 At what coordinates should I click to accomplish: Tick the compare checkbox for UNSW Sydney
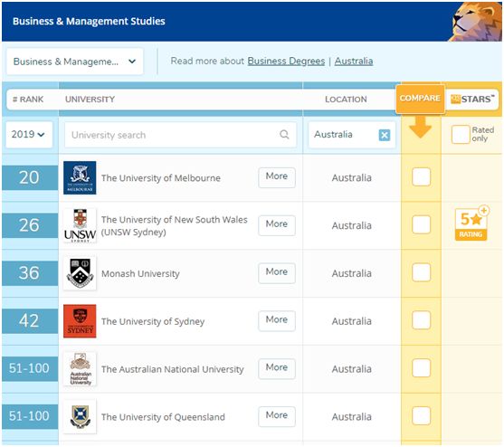(x=421, y=224)
